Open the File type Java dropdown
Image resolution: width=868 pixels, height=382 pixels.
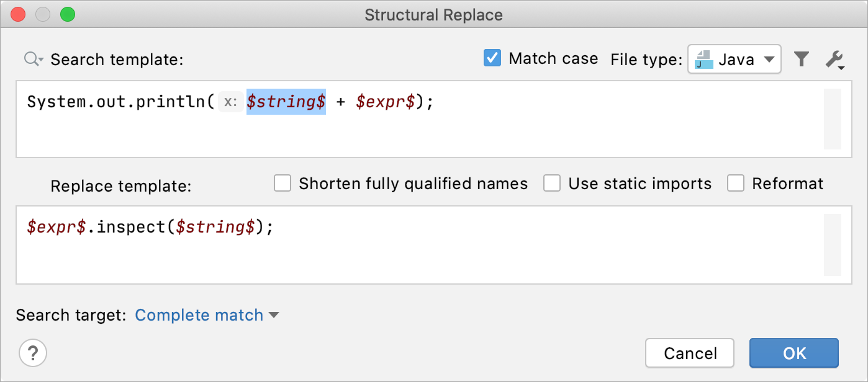click(734, 60)
